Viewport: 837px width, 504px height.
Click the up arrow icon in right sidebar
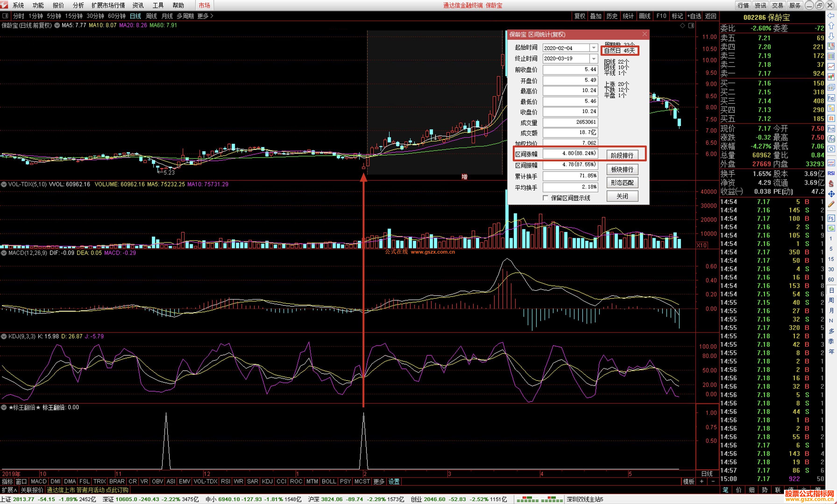(x=831, y=25)
